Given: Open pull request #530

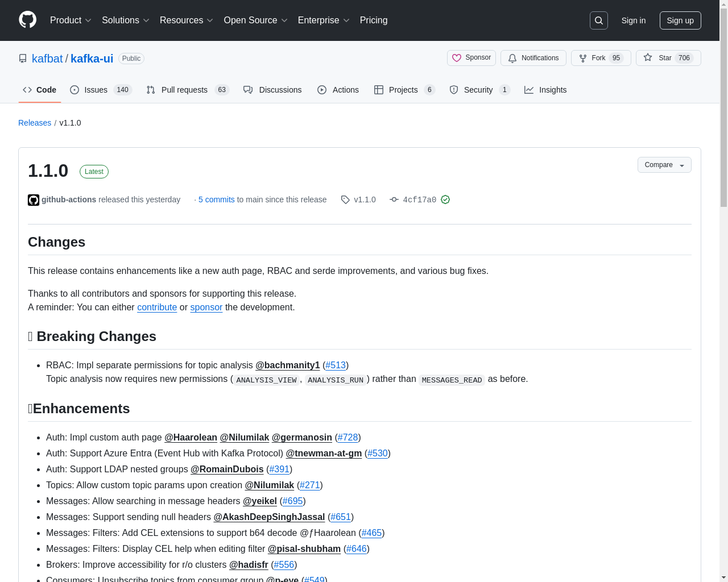Looking at the screenshot, I should (x=378, y=453).
